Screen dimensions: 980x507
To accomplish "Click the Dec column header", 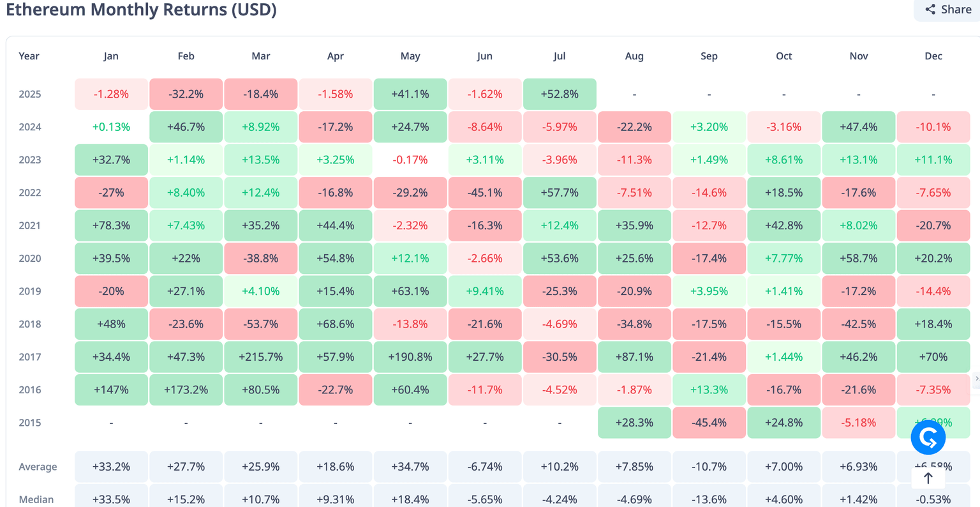I will click(x=933, y=56).
